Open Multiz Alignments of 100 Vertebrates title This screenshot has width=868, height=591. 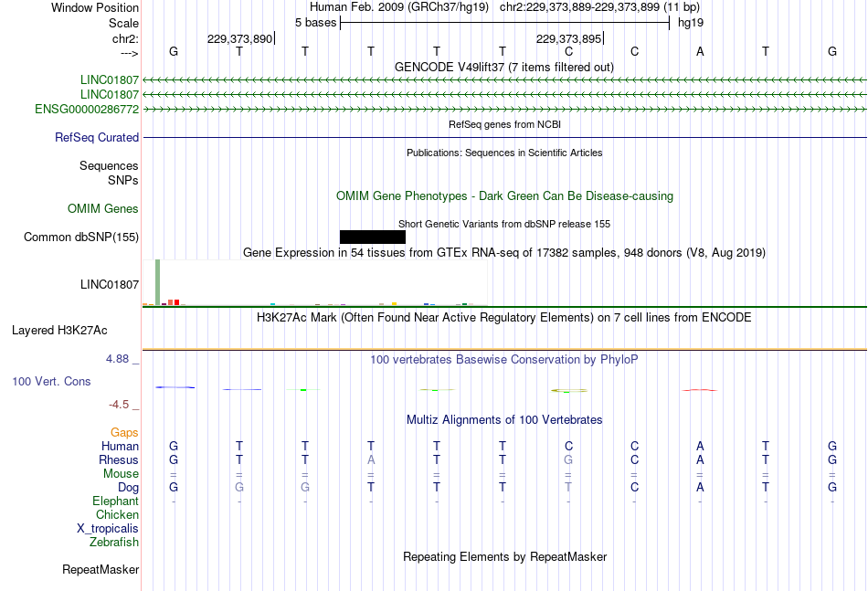pos(504,420)
